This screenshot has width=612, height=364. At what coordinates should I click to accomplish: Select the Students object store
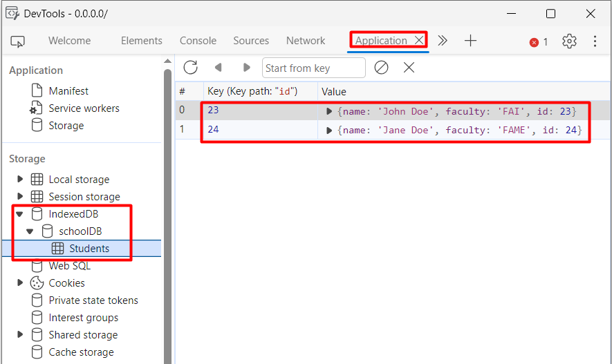click(x=89, y=248)
